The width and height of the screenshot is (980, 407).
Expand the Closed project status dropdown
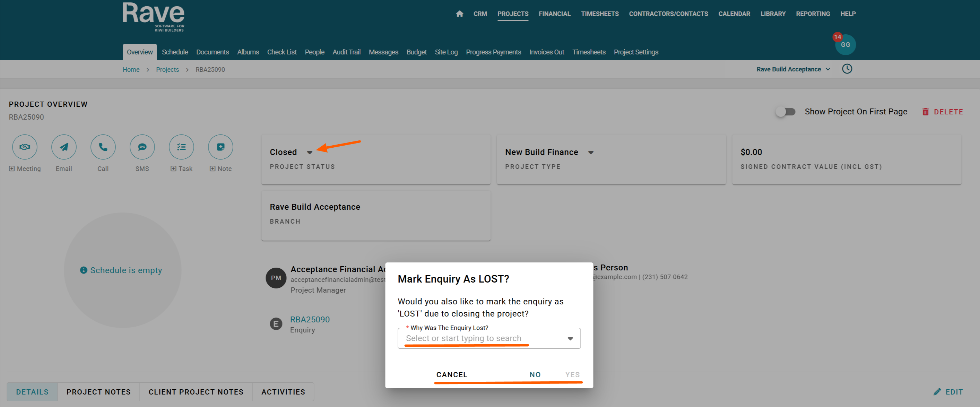click(x=310, y=153)
